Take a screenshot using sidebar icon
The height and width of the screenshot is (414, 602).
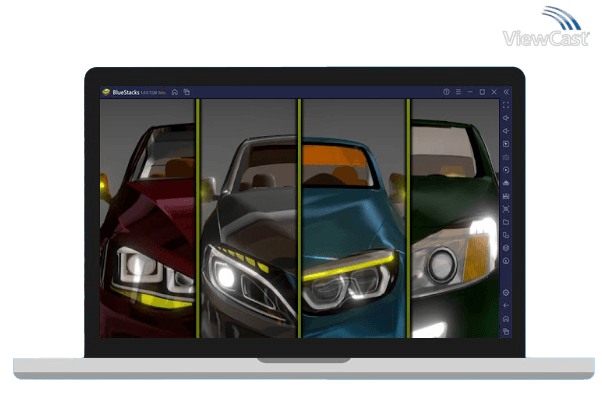tap(506, 209)
